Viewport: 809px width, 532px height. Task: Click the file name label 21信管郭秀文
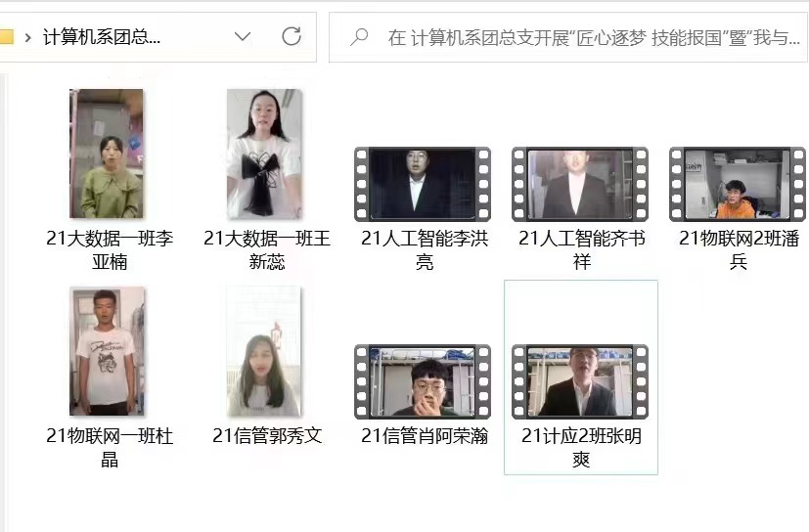[266, 435]
